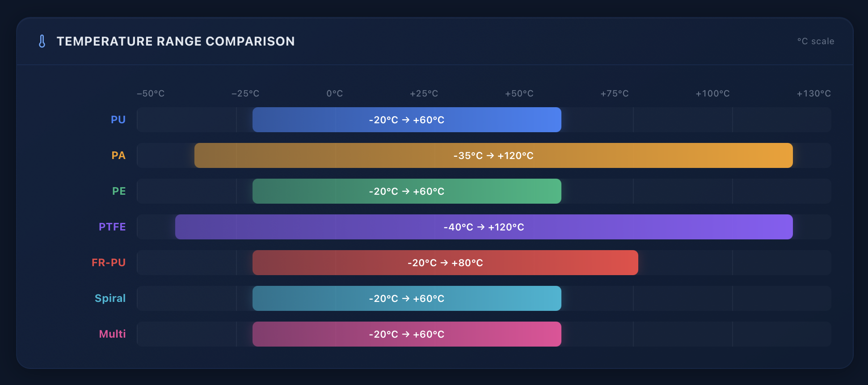Click the PTFE row label
868x385 pixels.
(112, 227)
